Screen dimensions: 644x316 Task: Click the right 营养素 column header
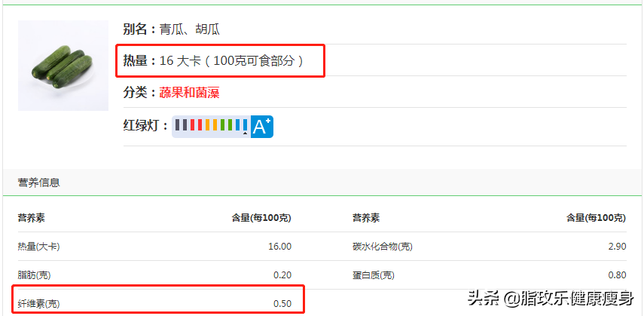[x=365, y=218]
